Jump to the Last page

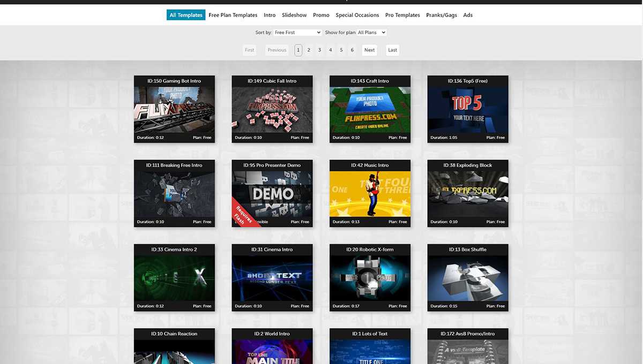(392, 50)
